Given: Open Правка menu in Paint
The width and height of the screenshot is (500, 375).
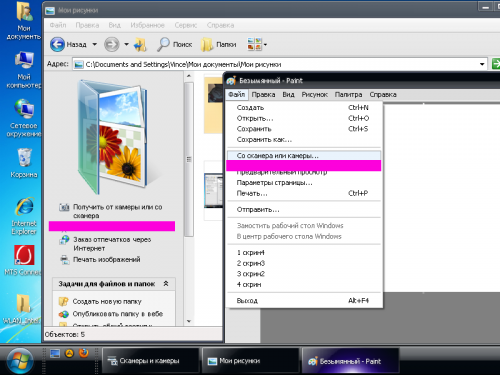Looking at the screenshot, I should click(263, 95).
